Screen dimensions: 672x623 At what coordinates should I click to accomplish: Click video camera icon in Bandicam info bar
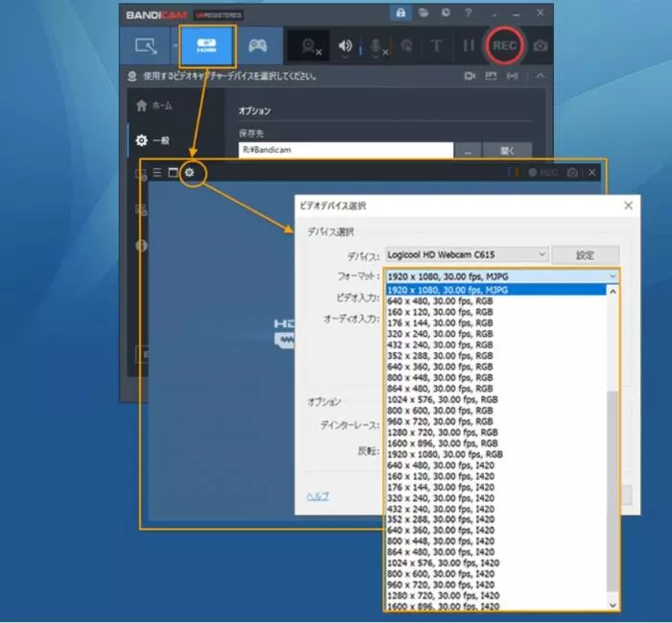click(x=469, y=76)
